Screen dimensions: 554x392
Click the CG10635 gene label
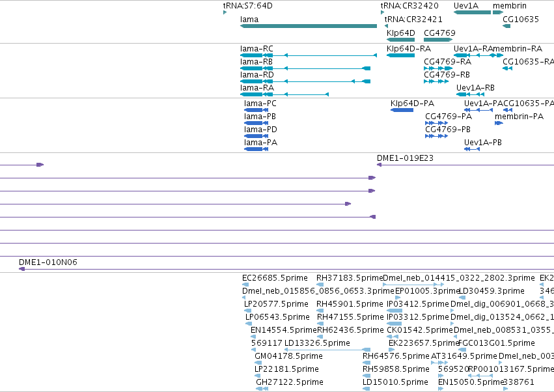coord(521,20)
